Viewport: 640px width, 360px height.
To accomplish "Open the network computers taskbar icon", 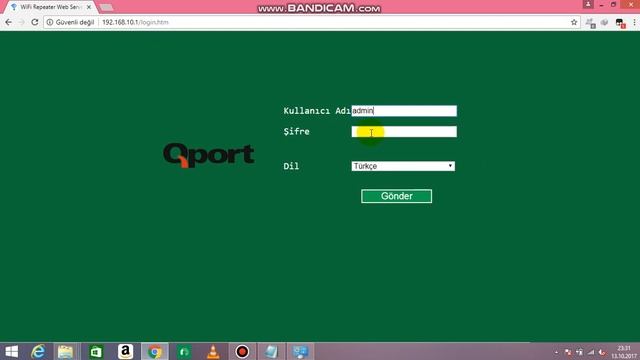I will point(300,351).
